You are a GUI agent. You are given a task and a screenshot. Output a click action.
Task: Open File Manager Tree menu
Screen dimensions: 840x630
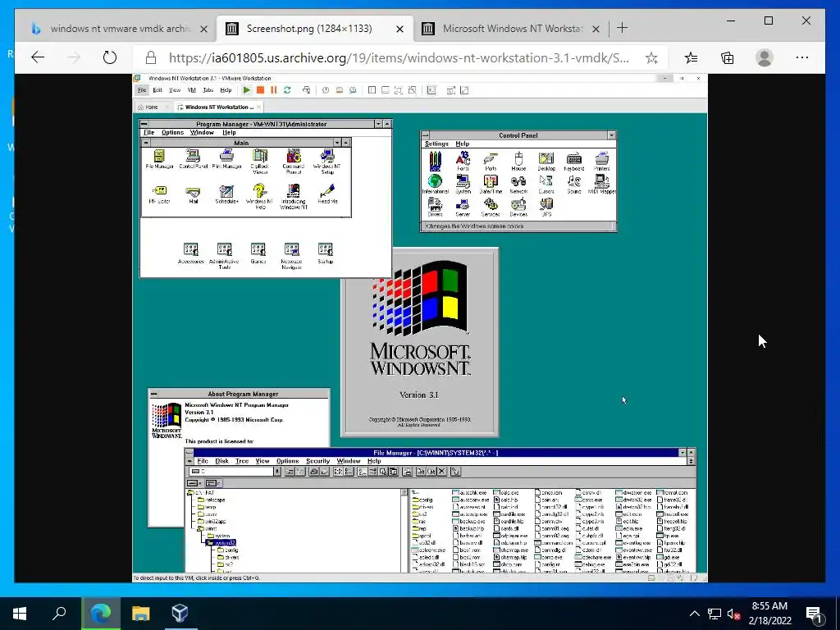pos(242,461)
